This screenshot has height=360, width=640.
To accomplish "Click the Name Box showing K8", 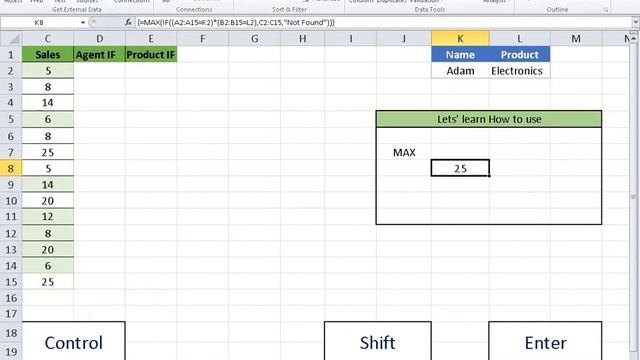I will [39, 22].
